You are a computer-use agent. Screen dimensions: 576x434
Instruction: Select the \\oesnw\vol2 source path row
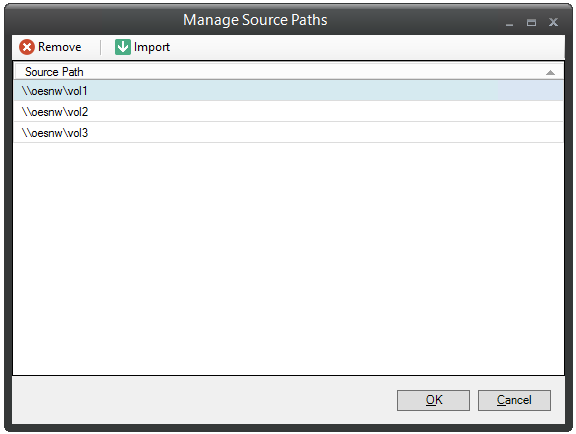tap(288, 112)
